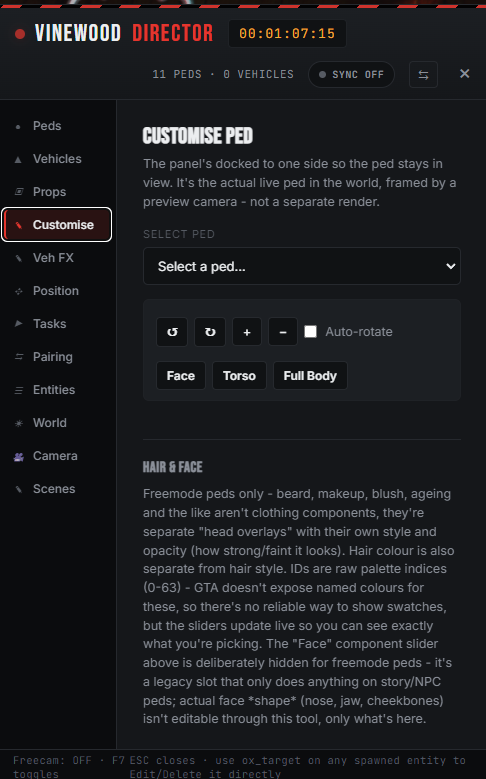This screenshot has height=779, width=486.
Task: Expand ped list via dropdown chevron
Action: pyautogui.click(x=450, y=266)
